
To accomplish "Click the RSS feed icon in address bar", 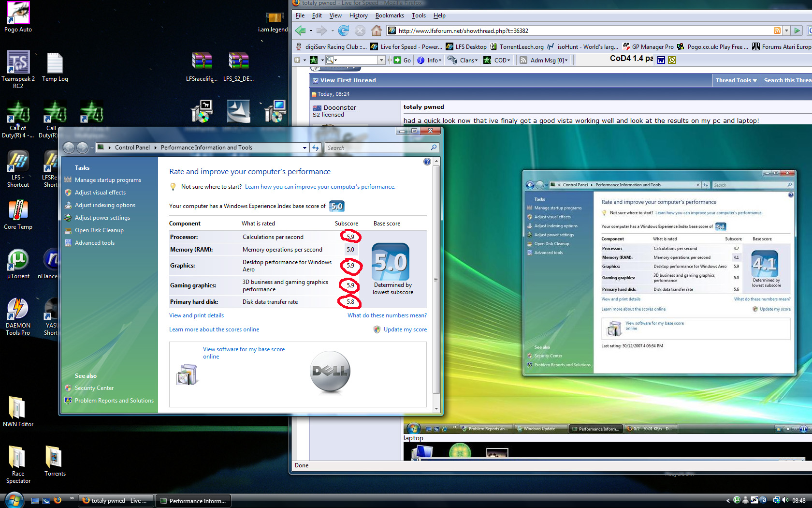I will coord(777,30).
